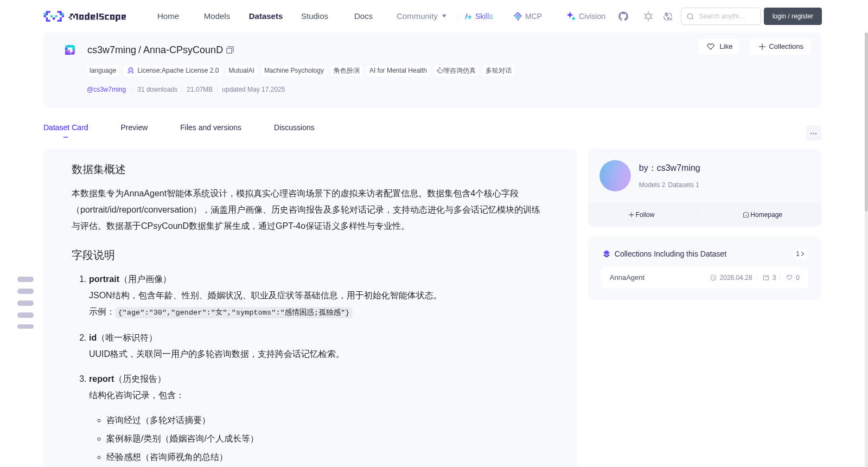Open the Models nav item
The width and height of the screenshot is (868, 467).
coord(217,16)
